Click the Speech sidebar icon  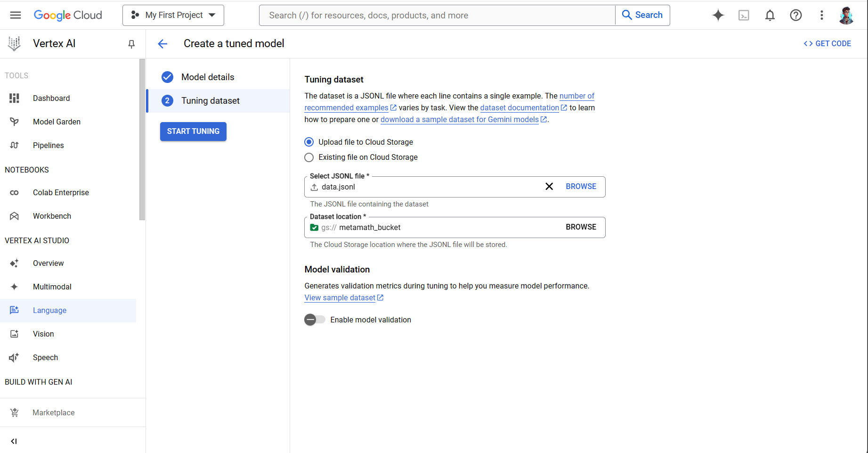[14, 357]
